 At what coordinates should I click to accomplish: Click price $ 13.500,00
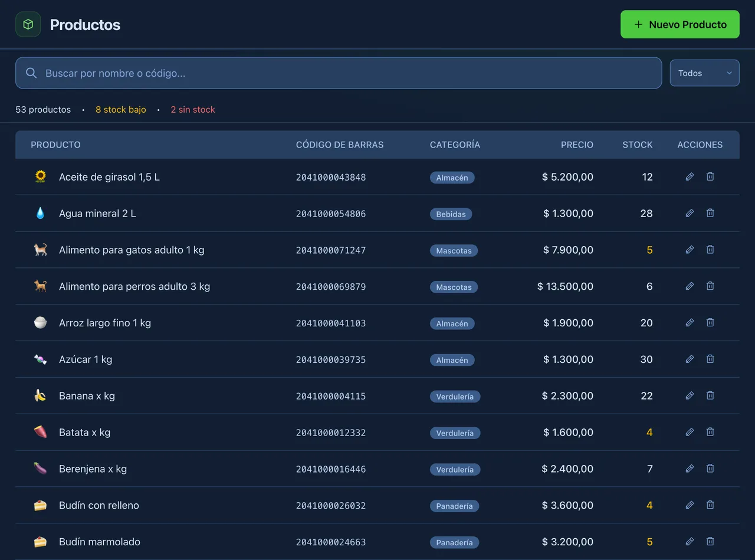coord(565,286)
